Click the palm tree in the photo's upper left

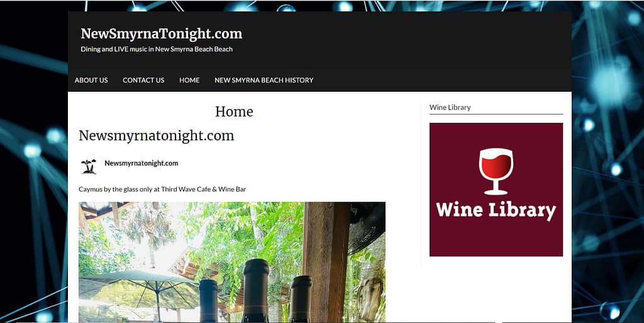[148, 230]
